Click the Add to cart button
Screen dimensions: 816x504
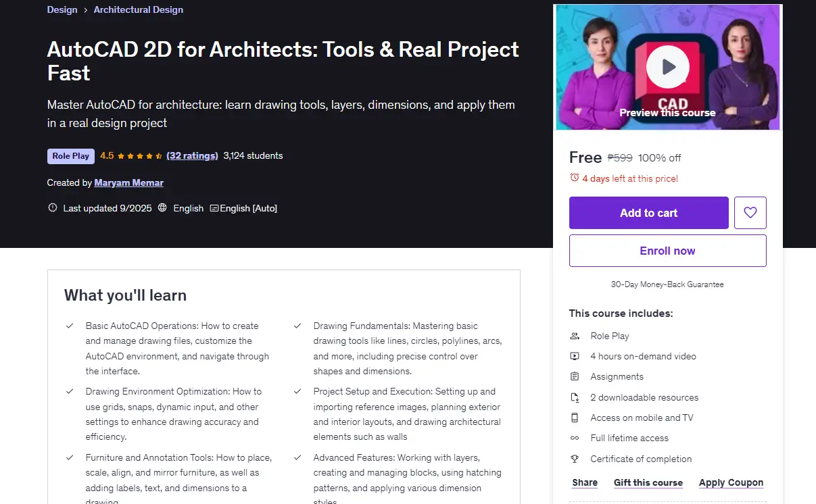pyautogui.click(x=648, y=213)
